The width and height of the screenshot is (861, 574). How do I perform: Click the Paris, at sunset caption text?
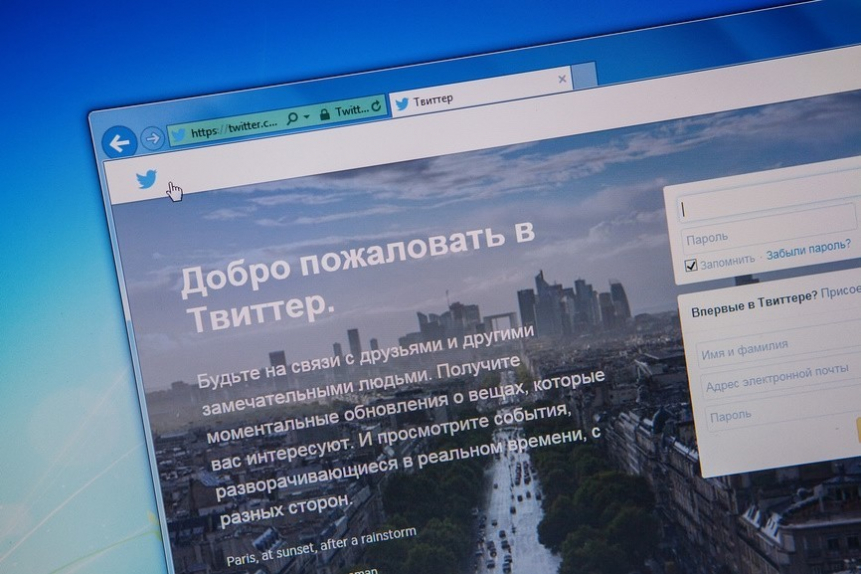tap(322, 546)
